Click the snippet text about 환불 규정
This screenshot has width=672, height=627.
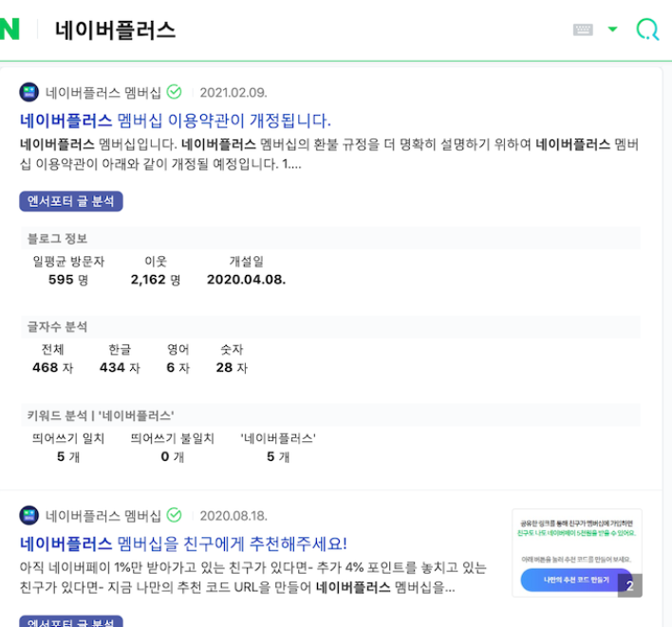tap(329, 155)
